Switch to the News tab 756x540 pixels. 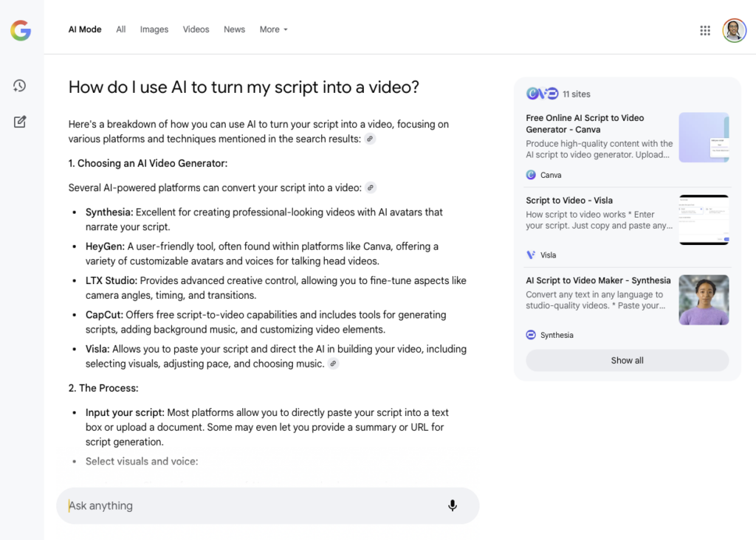pos(234,30)
